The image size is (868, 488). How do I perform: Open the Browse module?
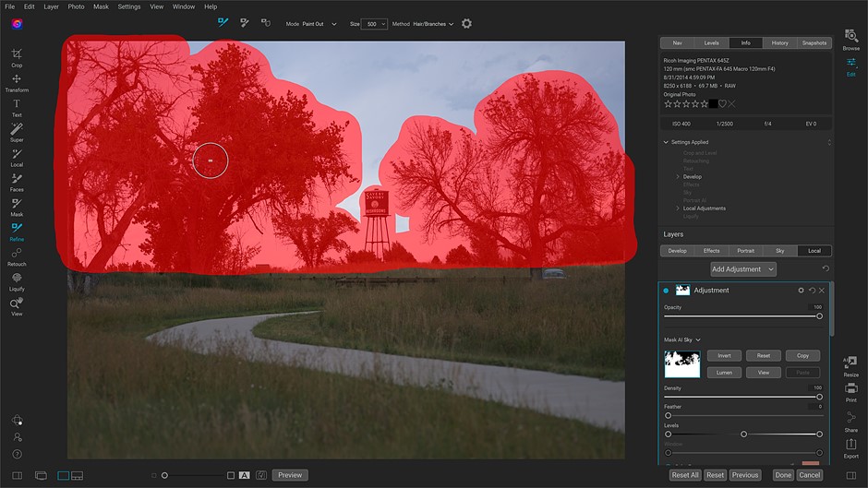(x=850, y=40)
